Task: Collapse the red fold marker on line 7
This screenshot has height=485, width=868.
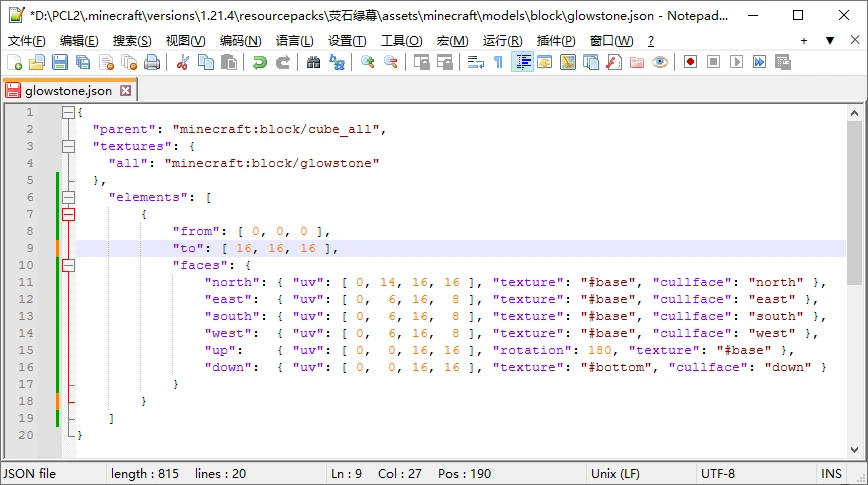Action: tap(68, 214)
